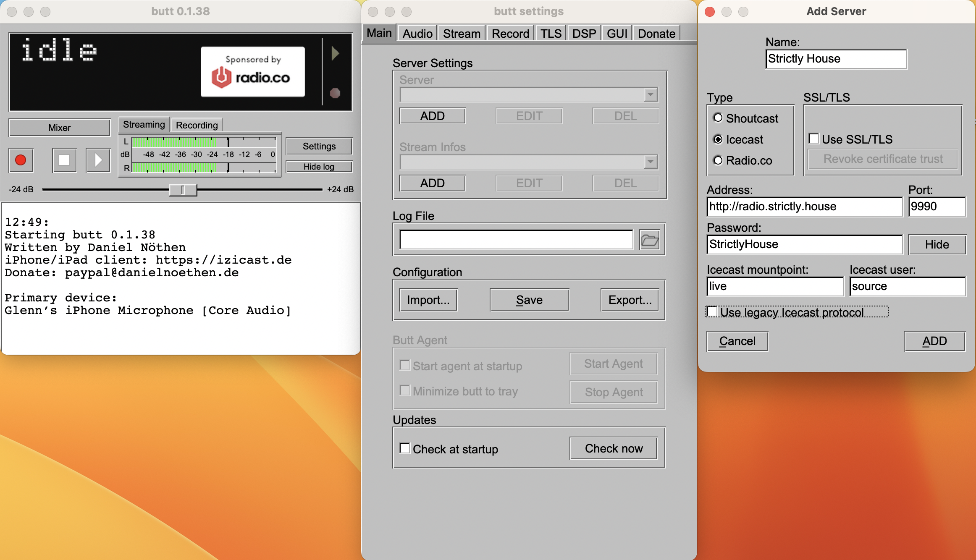The image size is (976, 560).
Task: Switch to the TLS tab
Action: 551,34
